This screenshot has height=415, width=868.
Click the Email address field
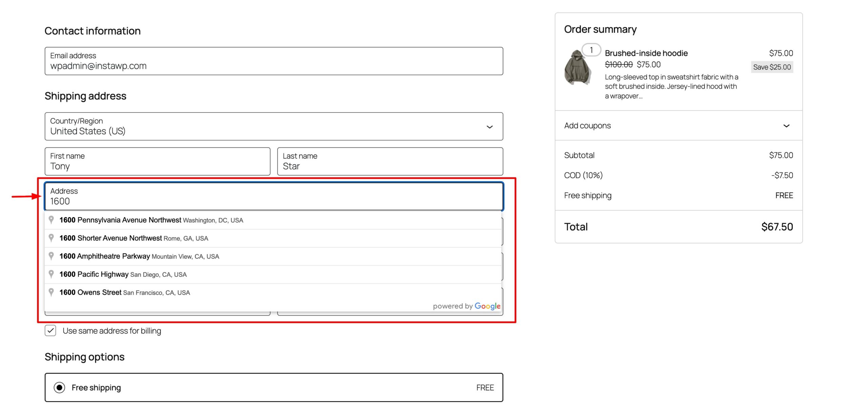click(274, 61)
